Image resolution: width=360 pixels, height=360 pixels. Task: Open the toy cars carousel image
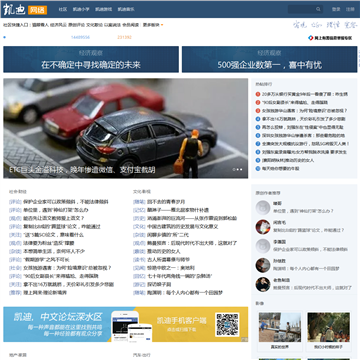coord(126,128)
